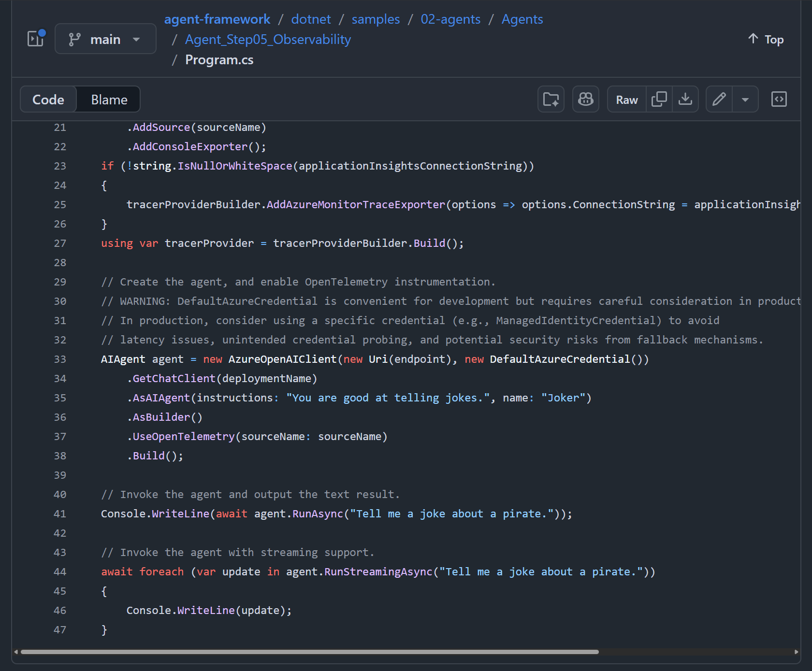The width and height of the screenshot is (812, 671).
Task: Click the AddConsoleExporter call on line 22
Action: [x=190, y=147]
